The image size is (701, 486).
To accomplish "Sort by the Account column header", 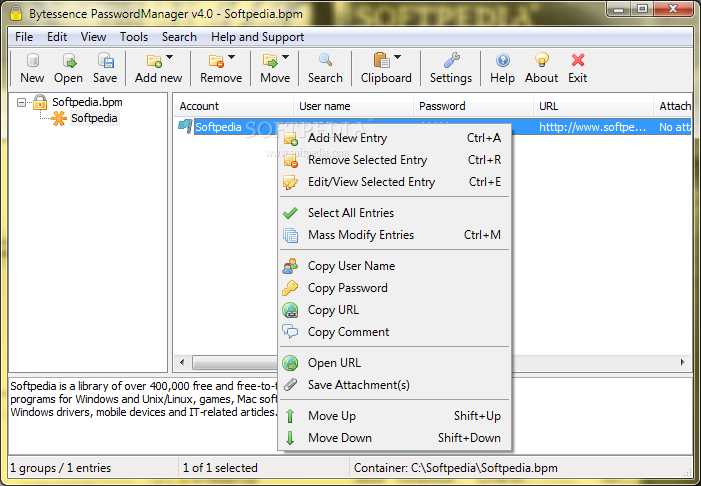I will point(233,106).
